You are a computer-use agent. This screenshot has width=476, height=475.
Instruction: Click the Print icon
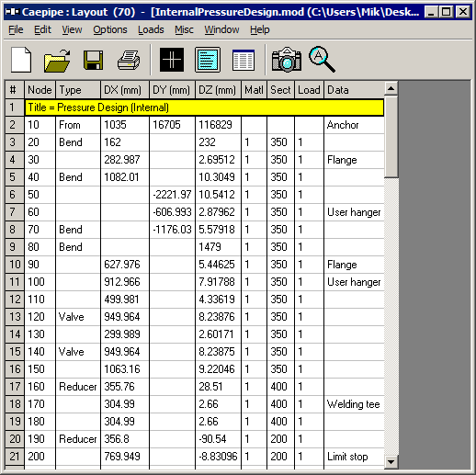click(x=129, y=61)
